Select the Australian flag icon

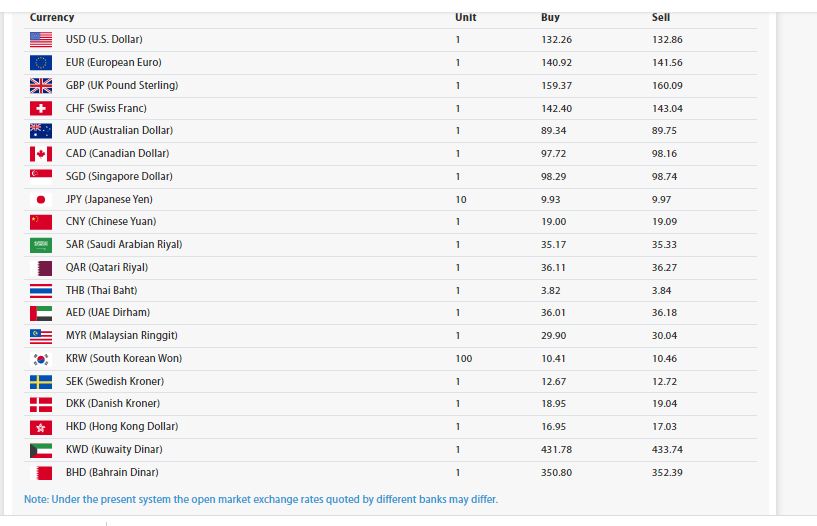click(x=41, y=131)
